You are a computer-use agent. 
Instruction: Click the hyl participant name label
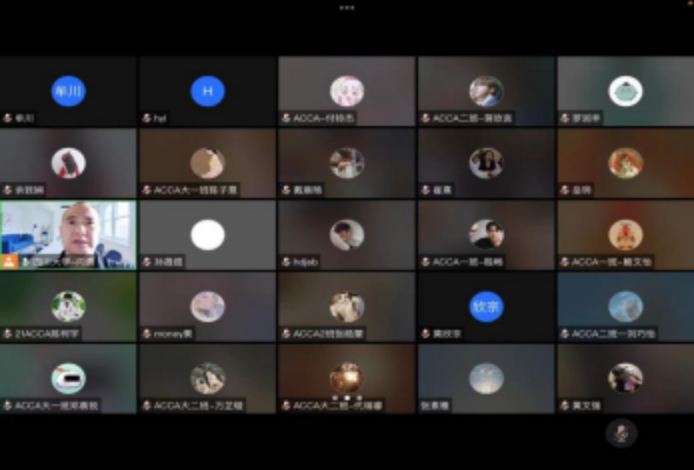click(160, 118)
